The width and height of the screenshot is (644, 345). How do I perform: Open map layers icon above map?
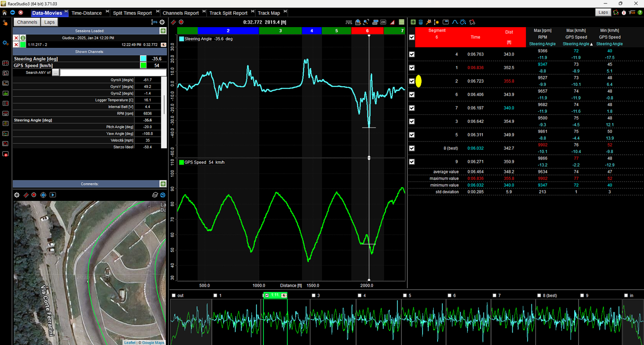point(155,195)
